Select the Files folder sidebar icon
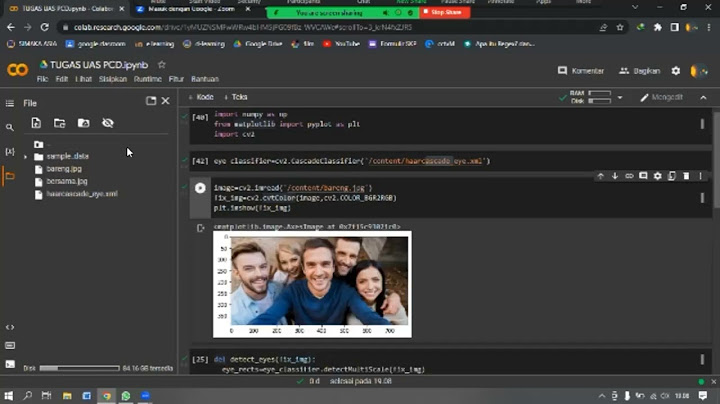Image resolution: width=720 pixels, height=404 pixels. coord(10,176)
